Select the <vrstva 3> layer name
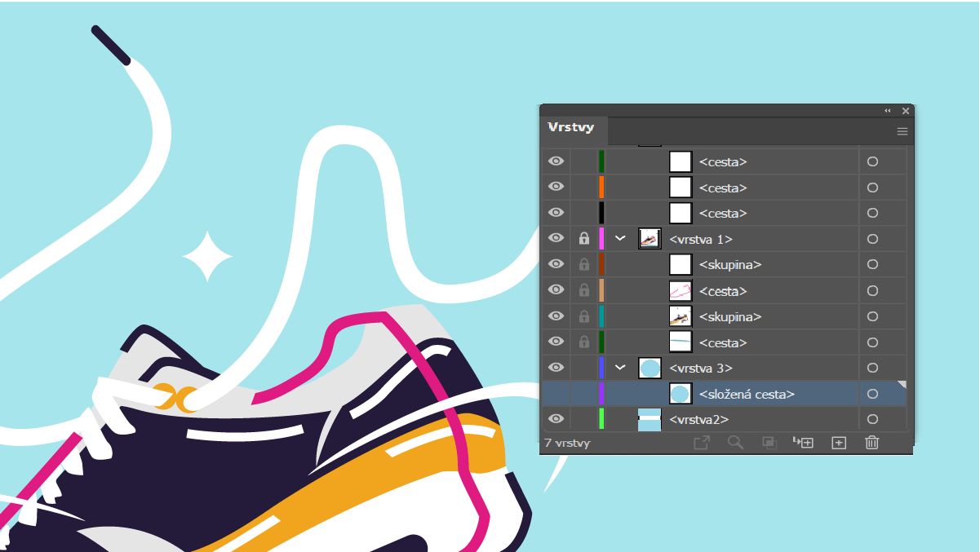The height and width of the screenshot is (552, 980). [x=701, y=368]
